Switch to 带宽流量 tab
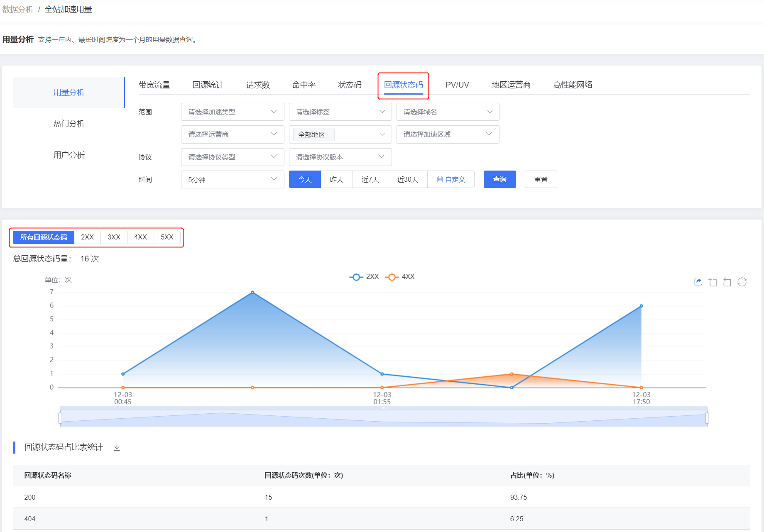Viewport: 764px width, 532px height. click(x=154, y=85)
